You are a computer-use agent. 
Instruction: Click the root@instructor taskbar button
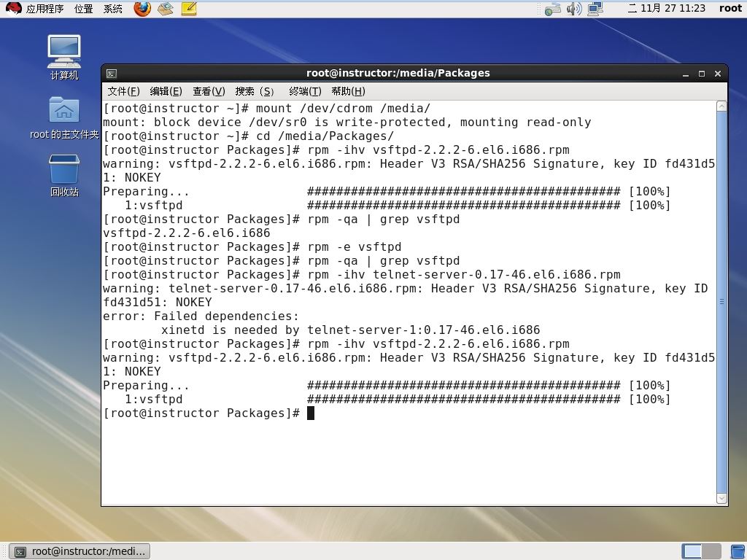pos(80,551)
